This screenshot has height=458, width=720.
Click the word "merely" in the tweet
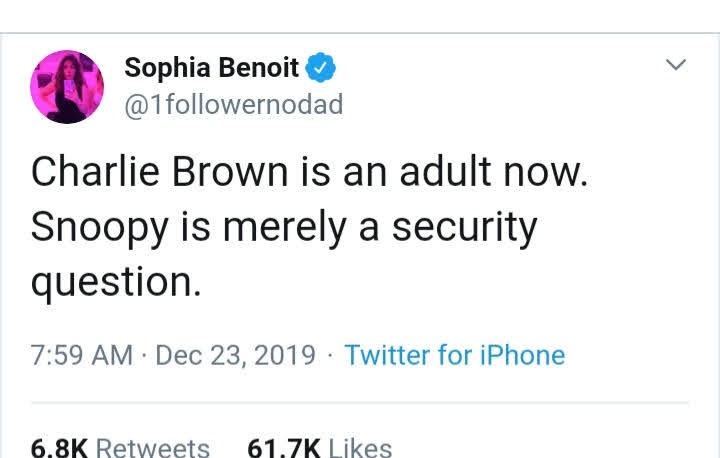tap(284, 228)
